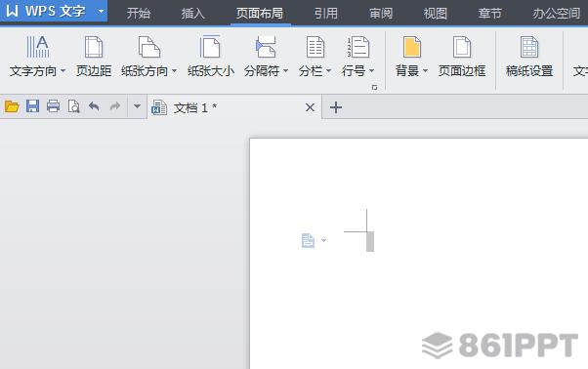The width and height of the screenshot is (588, 369).
Task: Switch to the 审阅 (Review) tab
Action: point(381,14)
